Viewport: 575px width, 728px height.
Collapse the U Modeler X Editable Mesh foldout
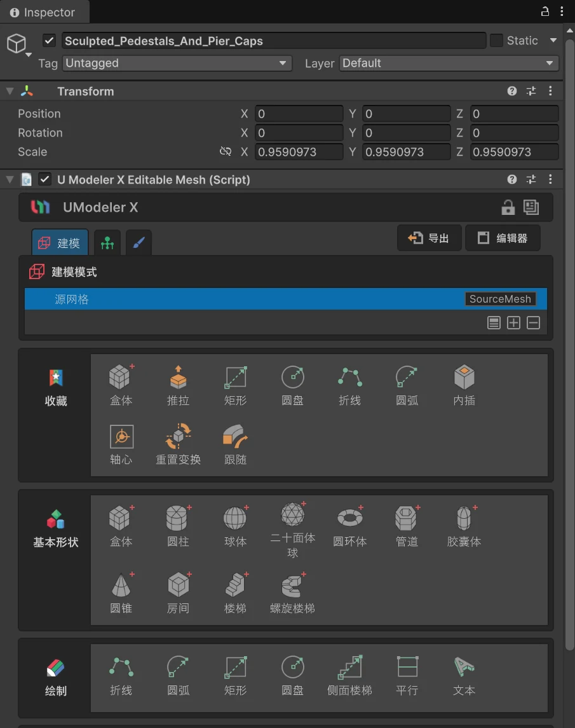10,179
